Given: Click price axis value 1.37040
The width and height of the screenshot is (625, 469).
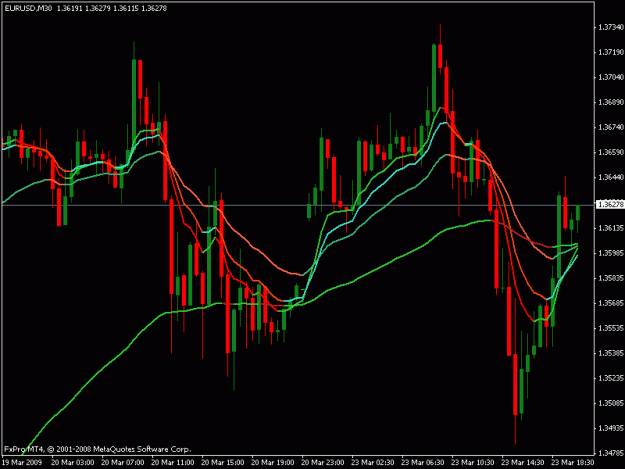Looking at the screenshot, I should tap(610, 77).
